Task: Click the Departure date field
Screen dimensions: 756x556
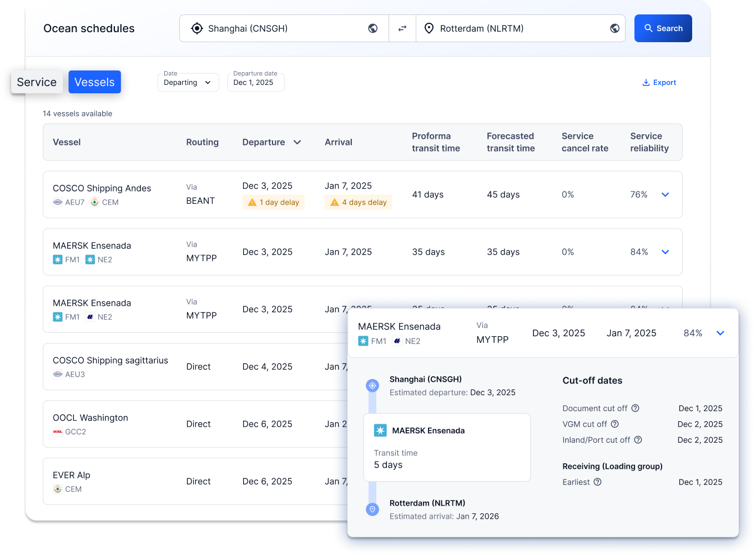Action: [255, 83]
